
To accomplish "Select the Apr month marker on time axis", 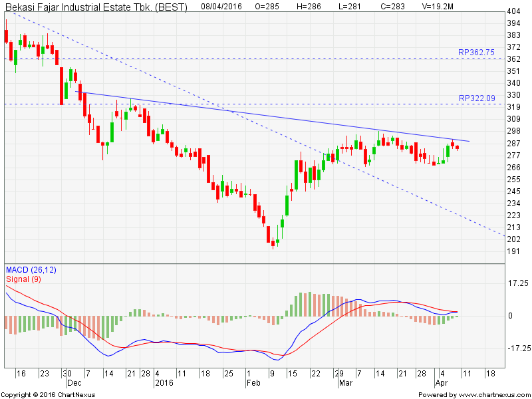I will point(440,383).
